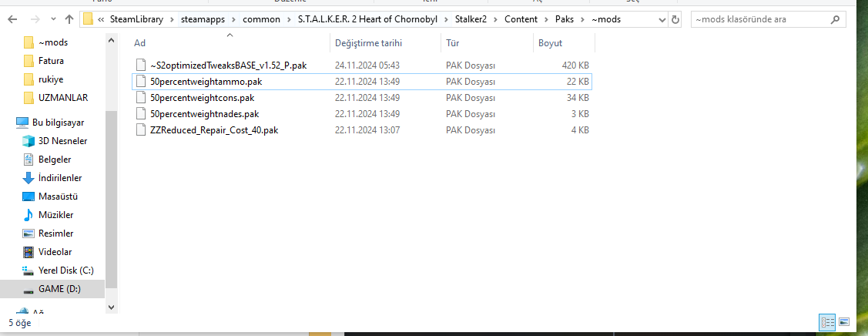The width and height of the screenshot is (868, 336).
Task: Sort files by Boyut column
Action: [564, 42]
